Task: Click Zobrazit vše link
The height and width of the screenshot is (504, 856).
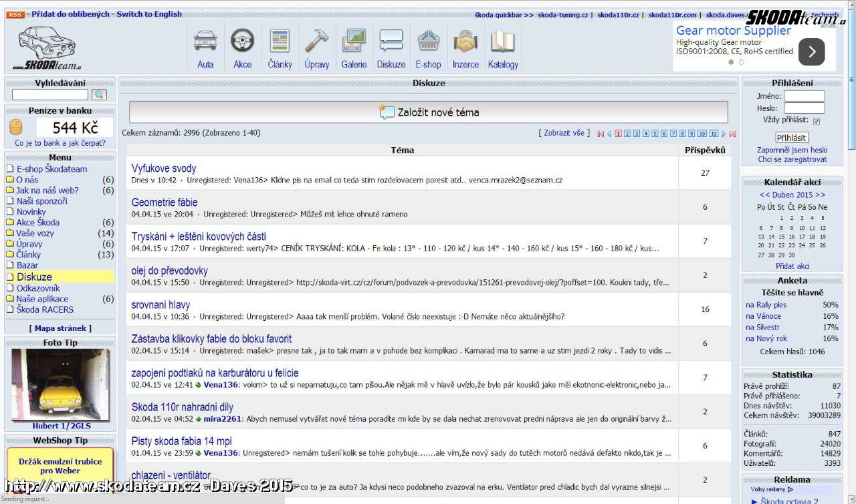Action: tap(564, 133)
